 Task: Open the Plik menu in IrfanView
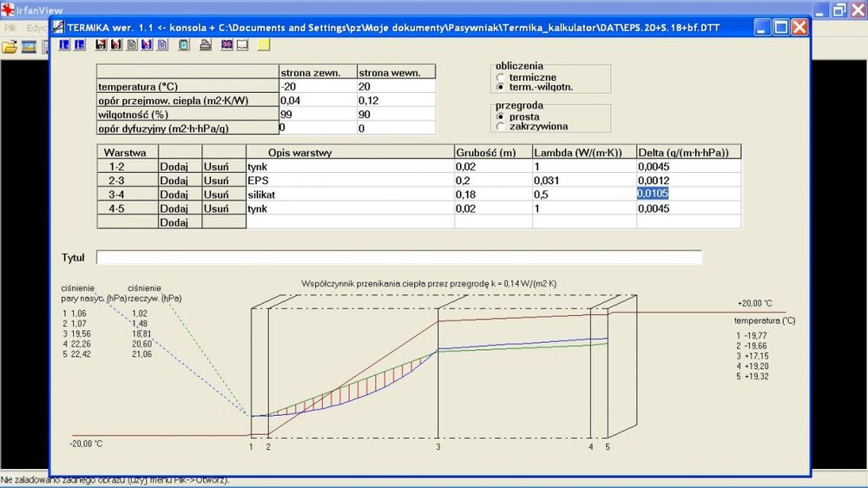click(x=10, y=28)
